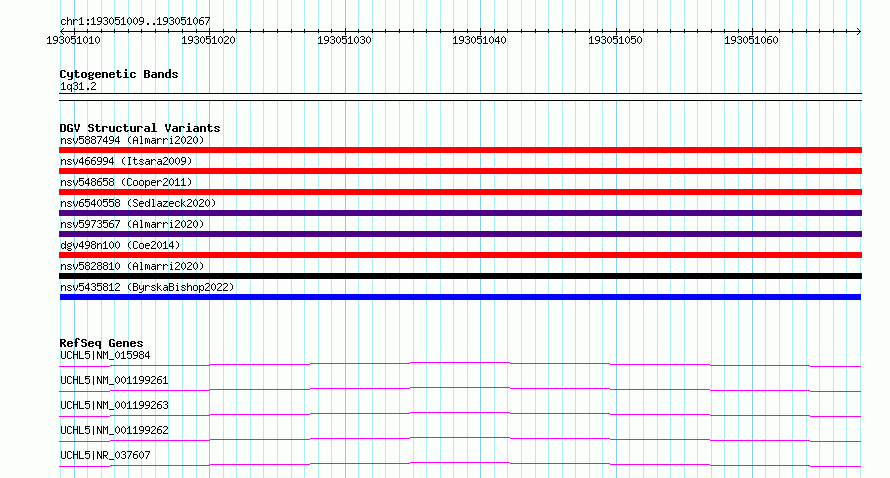
Task: Open transcript UCHL5|NM_001199263 label
Action: (x=114, y=405)
